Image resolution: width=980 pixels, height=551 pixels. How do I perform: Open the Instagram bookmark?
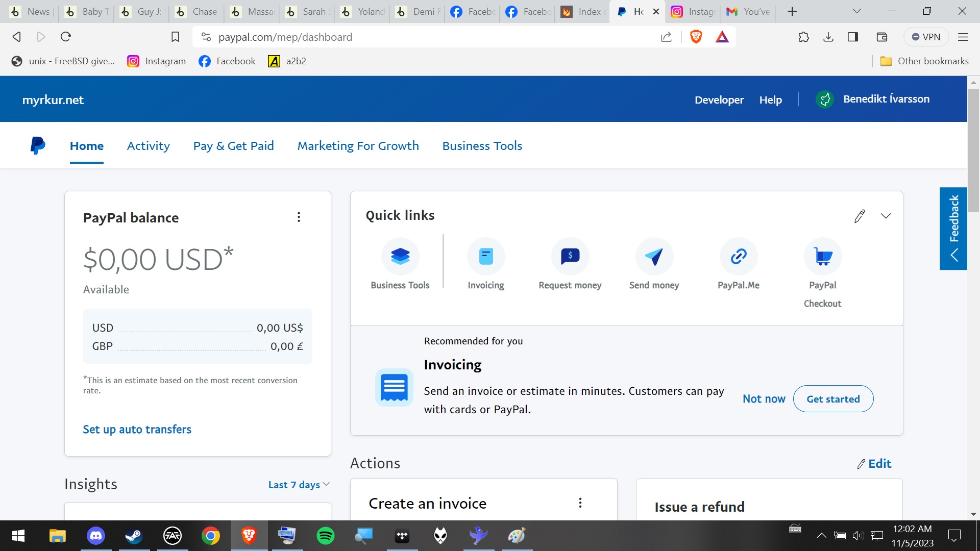pyautogui.click(x=157, y=61)
